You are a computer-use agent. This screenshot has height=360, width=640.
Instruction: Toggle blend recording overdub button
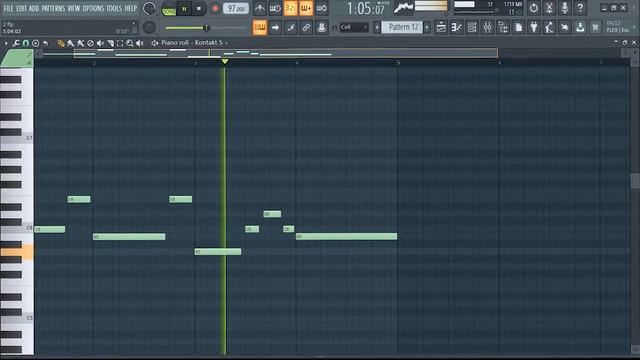click(x=306, y=8)
